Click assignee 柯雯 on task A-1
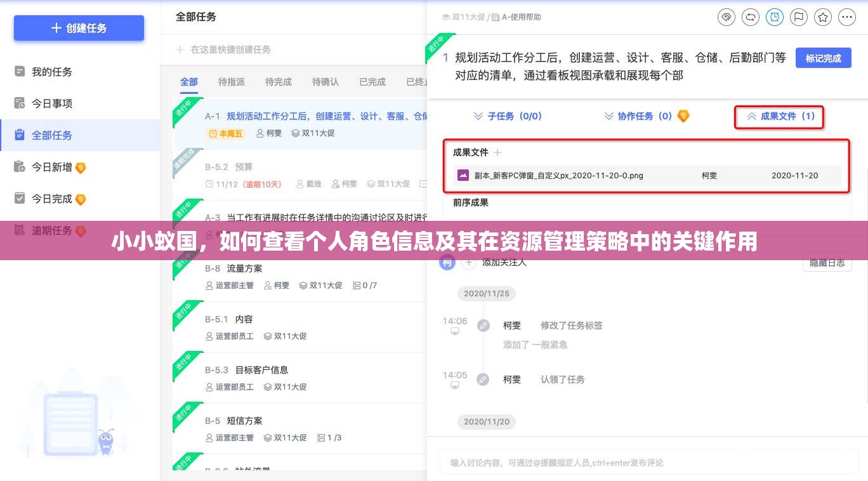Screen dimensions: 868x481 (x=269, y=133)
